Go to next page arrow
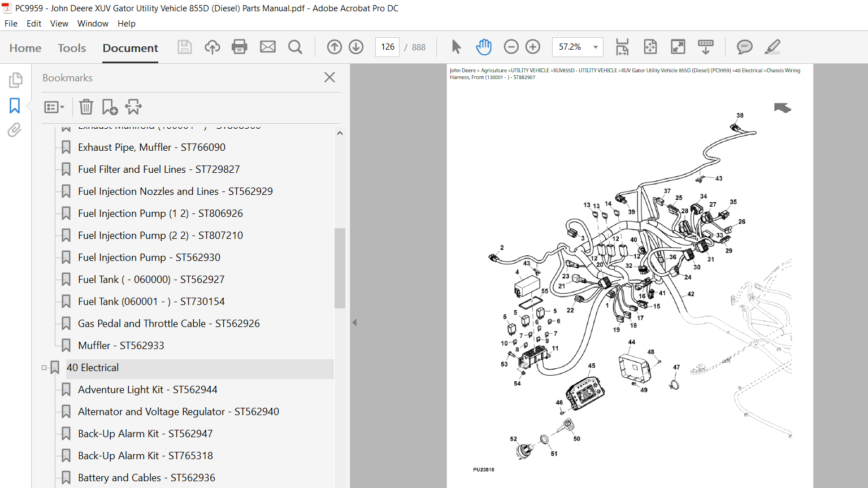The image size is (868, 488). pos(356,47)
